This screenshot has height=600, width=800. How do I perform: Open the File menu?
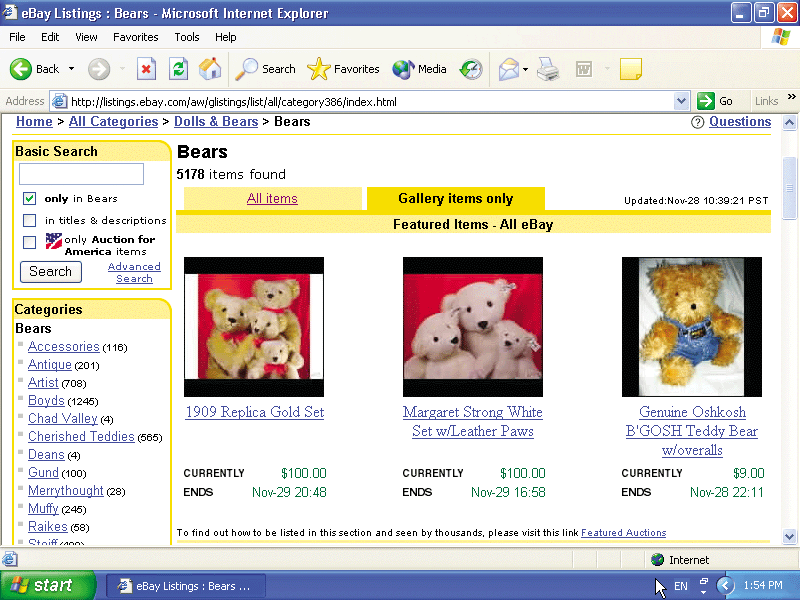click(17, 37)
